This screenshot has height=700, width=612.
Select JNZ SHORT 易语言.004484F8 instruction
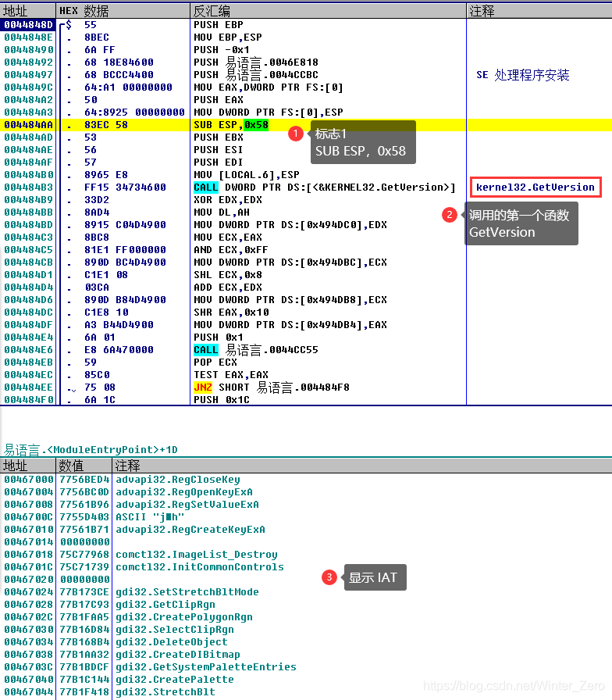coord(272,387)
